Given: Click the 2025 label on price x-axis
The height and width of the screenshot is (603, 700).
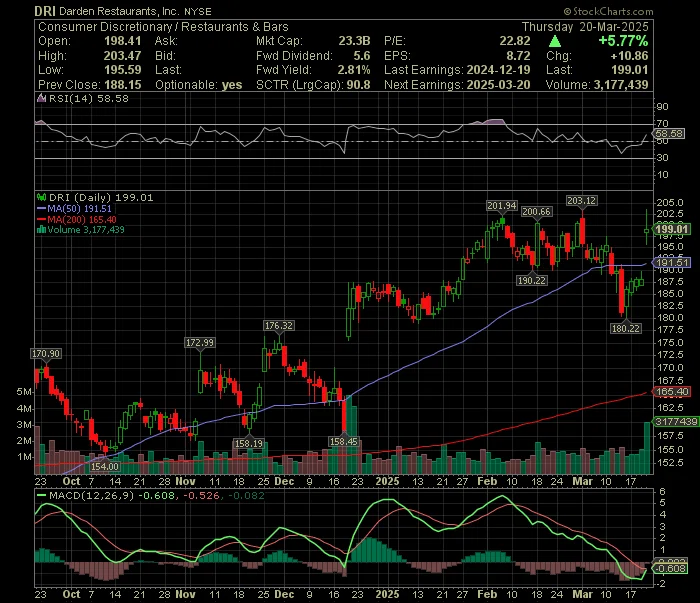Looking at the screenshot, I should pyautogui.click(x=387, y=482).
